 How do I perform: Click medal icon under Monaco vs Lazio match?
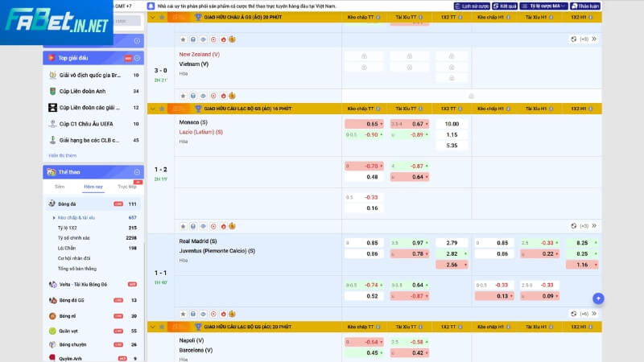(233, 226)
